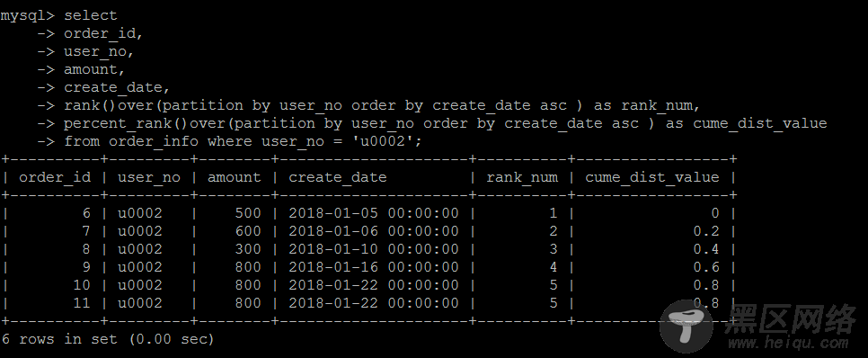
Task: Click the 2018-01-22 date in order 11 row
Action: (374, 303)
